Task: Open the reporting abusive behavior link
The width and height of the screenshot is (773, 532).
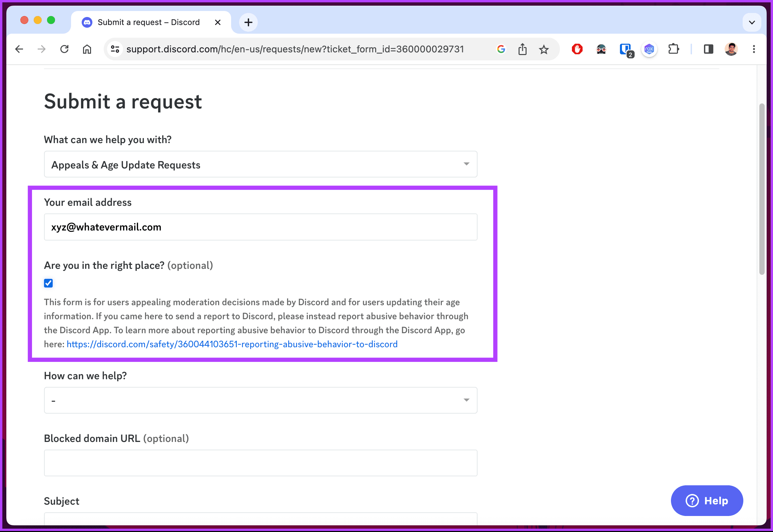Action: (232, 344)
